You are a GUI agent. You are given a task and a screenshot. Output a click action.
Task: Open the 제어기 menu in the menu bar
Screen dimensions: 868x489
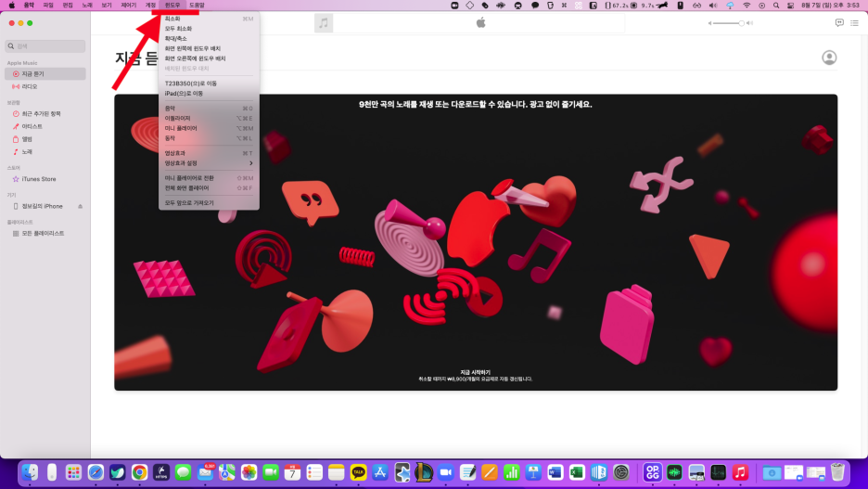pyautogui.click(x=128, y=5)
